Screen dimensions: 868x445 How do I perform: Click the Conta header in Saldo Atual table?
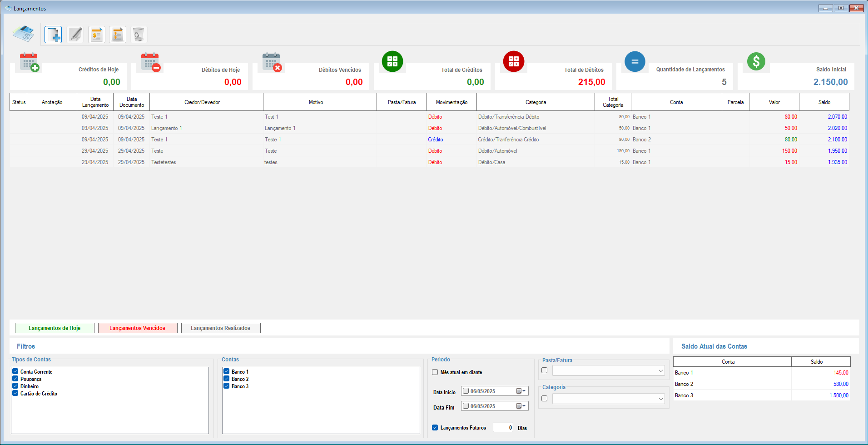733,362
